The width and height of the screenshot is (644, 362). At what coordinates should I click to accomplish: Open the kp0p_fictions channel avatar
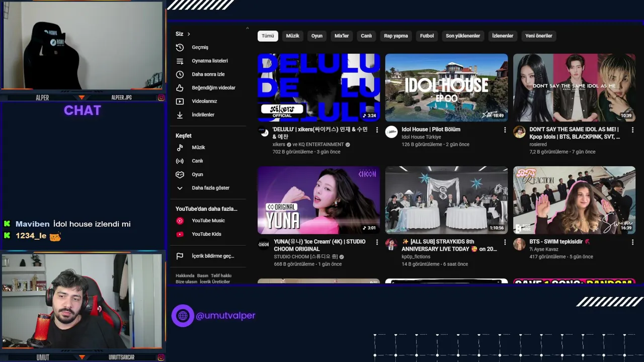pos(391,244)
